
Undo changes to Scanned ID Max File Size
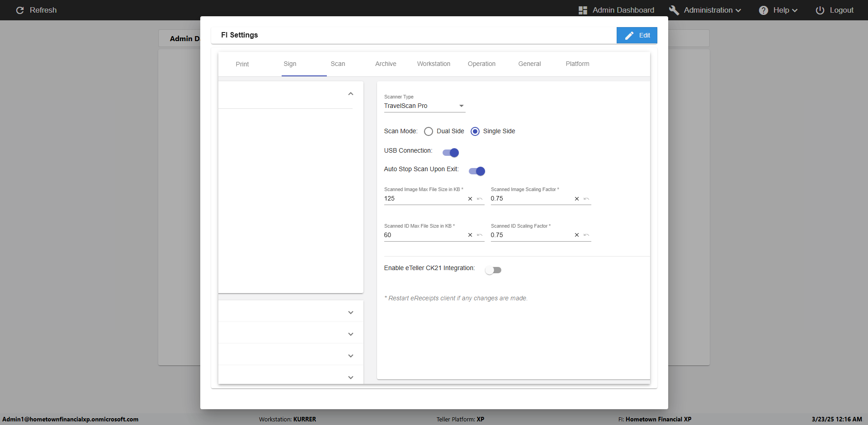pyautogui.click(x=480, y=235)
